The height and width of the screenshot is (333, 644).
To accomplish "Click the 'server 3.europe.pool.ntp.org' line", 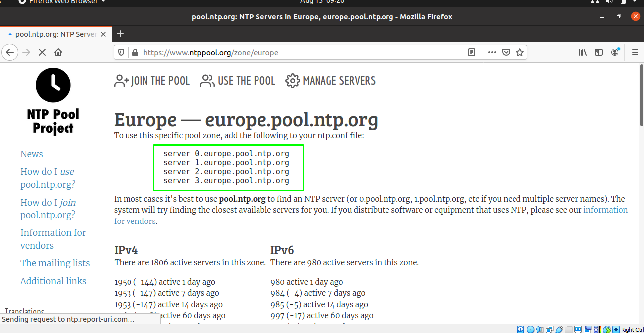I will tap(226, 181).
